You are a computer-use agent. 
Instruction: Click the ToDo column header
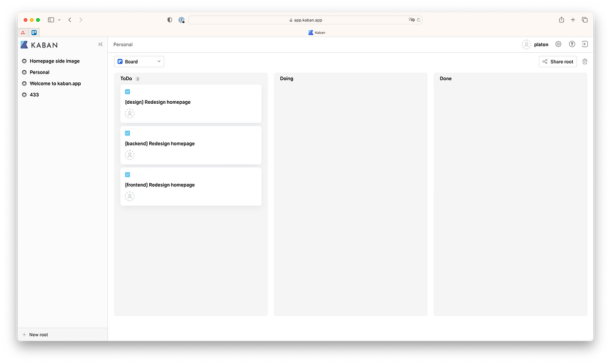(126, 79)
